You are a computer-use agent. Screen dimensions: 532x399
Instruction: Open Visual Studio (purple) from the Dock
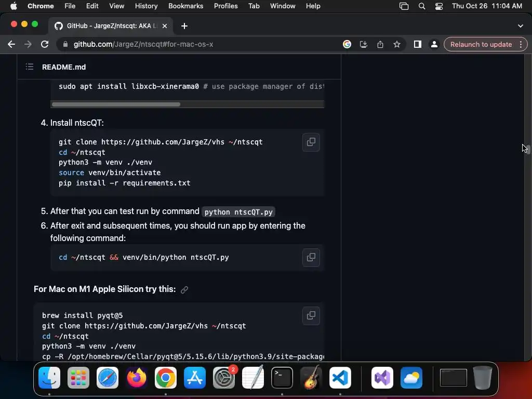coord(382,378)
